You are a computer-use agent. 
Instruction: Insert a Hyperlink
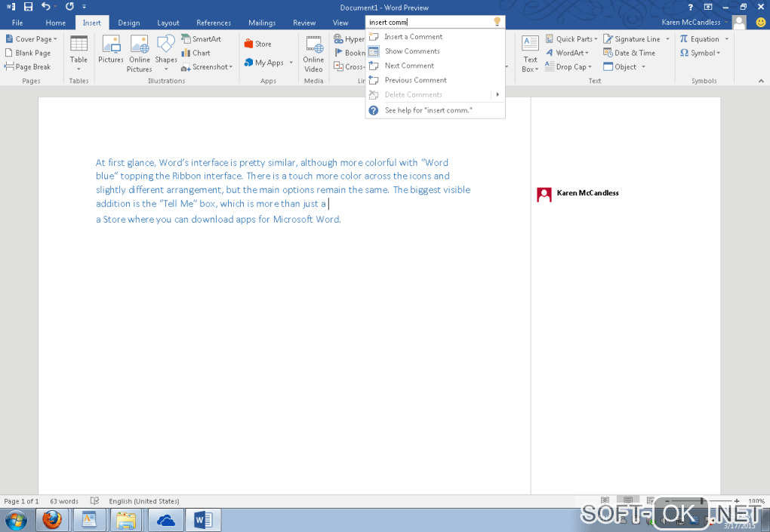point(350,38)
